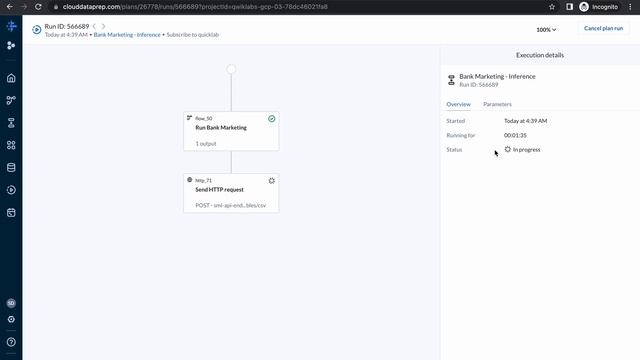Click 'Today at 4:39 AM' started value
The image size is (640, 360).
pyautogui.click(x=525, y=121)
